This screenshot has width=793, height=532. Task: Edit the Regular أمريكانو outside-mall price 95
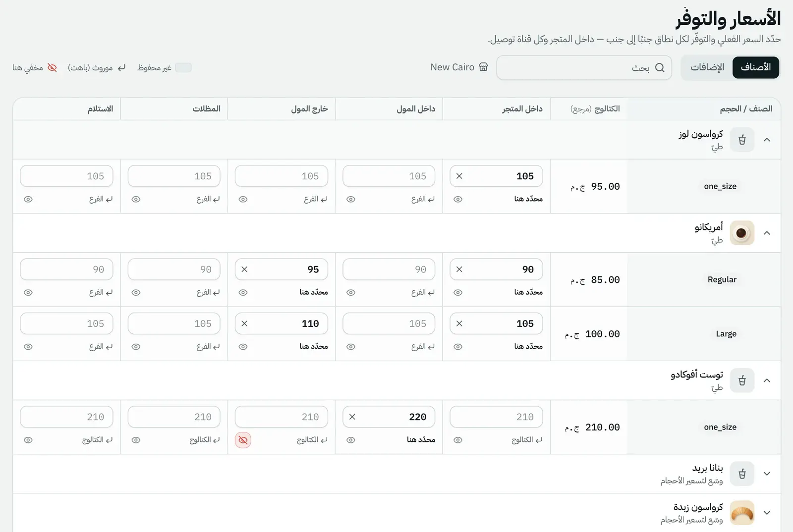click(282, 269)
